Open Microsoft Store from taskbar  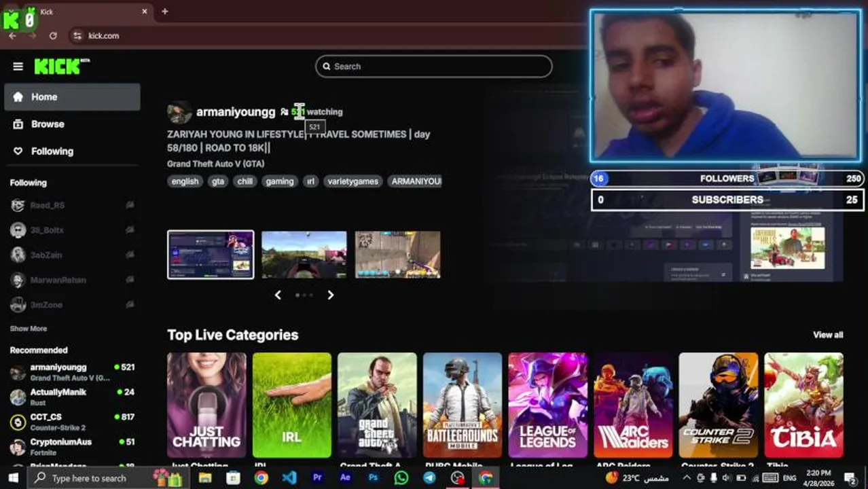233,478
